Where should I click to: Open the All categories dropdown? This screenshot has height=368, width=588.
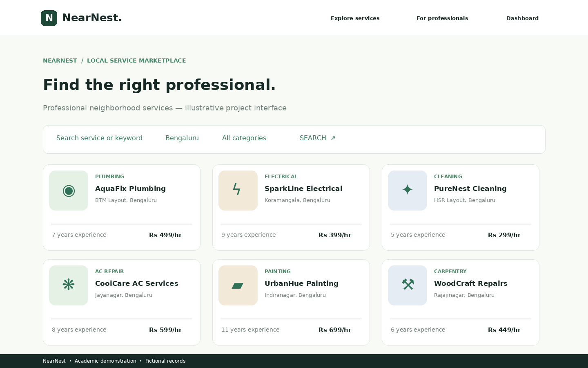pyautogui.click(x=244, y=138)
